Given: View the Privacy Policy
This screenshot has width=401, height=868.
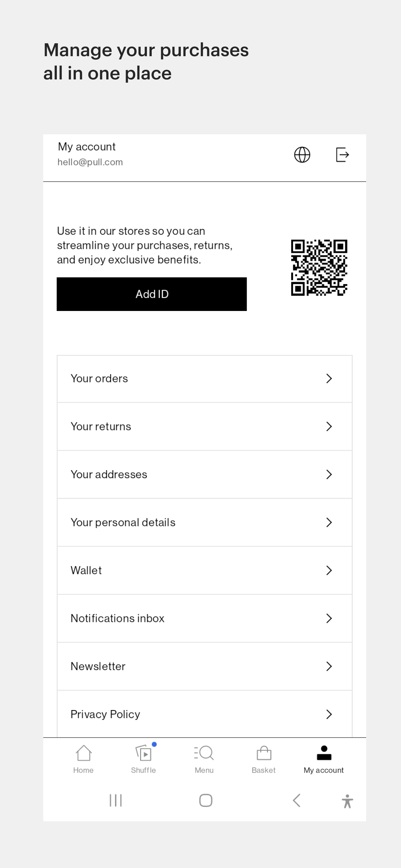Looking at the screenshot, I should [x=205, y=714].
